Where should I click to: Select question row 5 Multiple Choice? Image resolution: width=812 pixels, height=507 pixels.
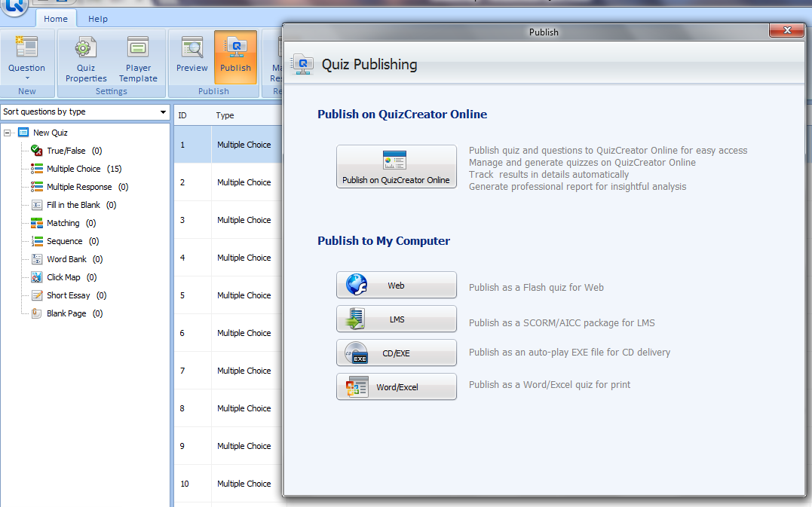pos(228,295)
